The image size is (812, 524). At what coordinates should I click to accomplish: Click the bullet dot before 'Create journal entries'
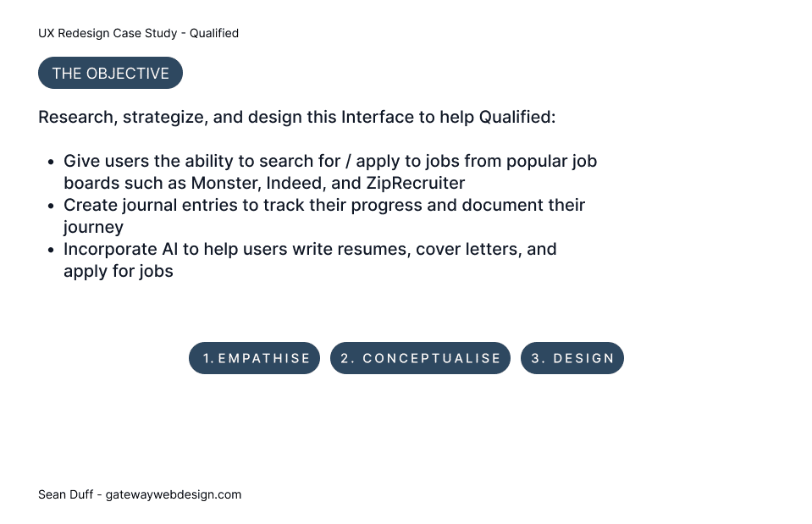pos(50,206)
